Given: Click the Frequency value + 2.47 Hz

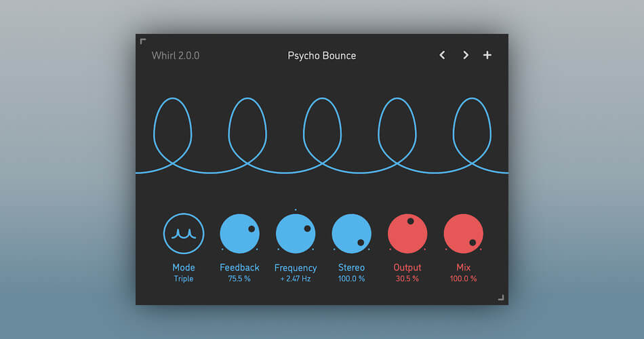Looking at the screenshot, I should [x=296, y=279].
